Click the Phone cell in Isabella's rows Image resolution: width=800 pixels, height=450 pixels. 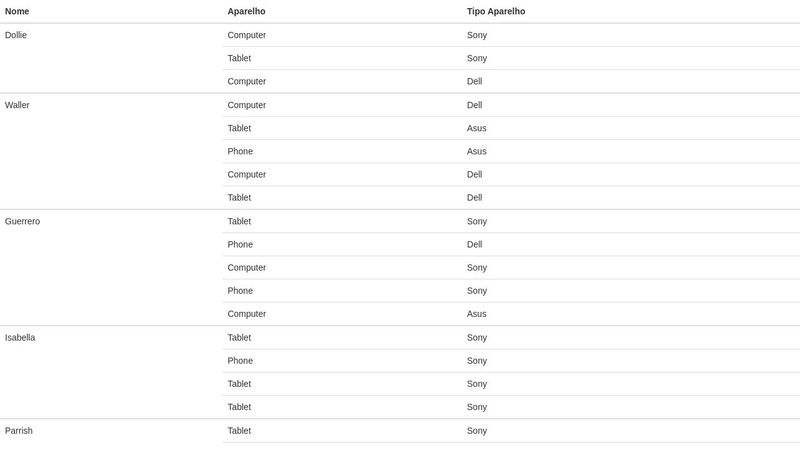click(x=240, y=360)
